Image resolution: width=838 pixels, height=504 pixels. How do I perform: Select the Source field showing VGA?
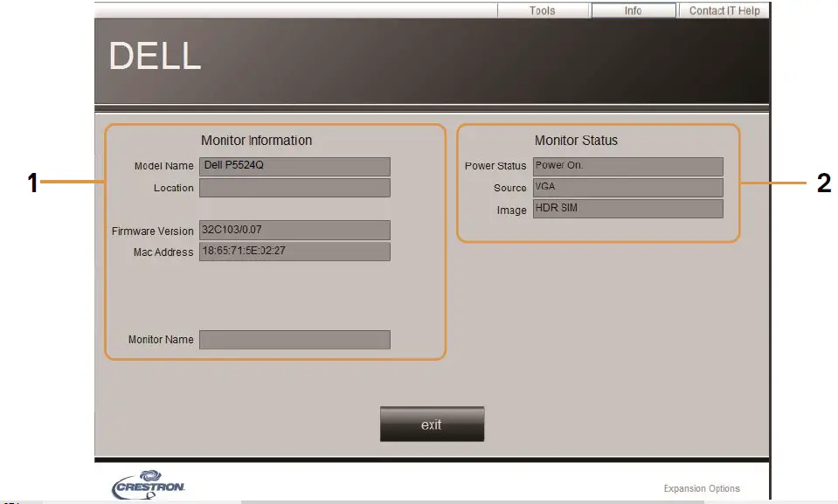pyautogui.click(x=627, y=188)
